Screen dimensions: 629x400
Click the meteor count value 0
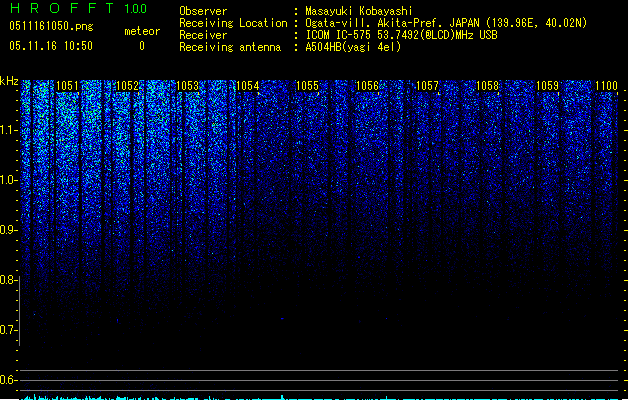(142, 46)
